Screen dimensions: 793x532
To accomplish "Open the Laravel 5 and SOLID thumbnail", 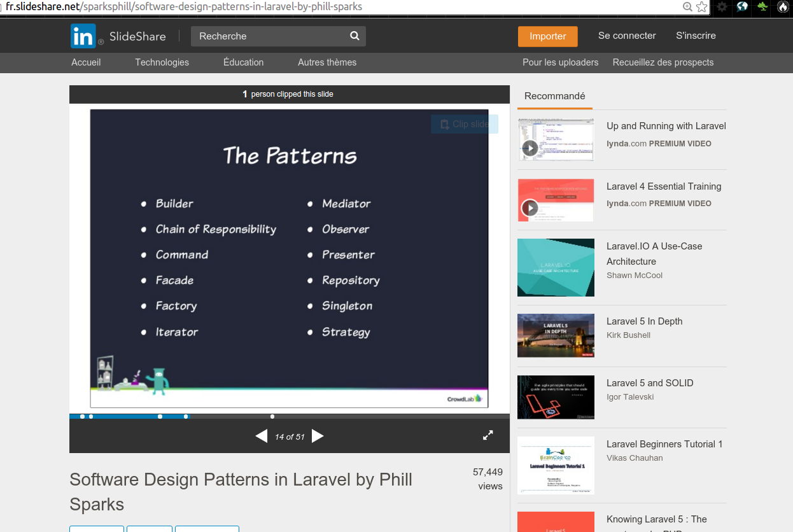I will click(x=556, y=397).
